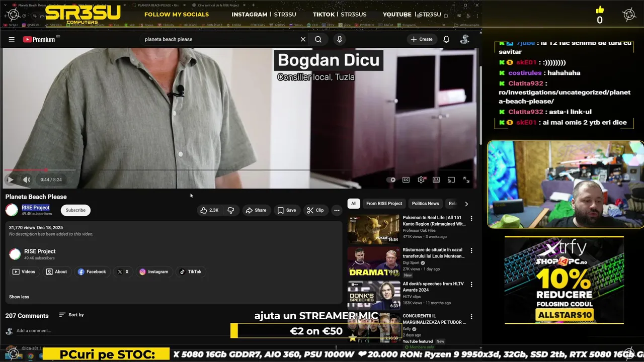This screenshot has width=644, height=362.
Task: Open more actions three-dot menu under video
Action: coord(337,210)
